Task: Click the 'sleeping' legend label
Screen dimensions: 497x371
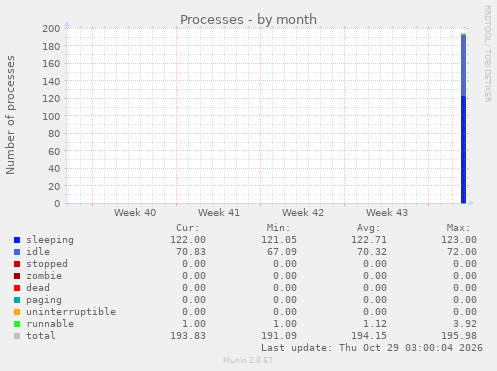Action: (50, 240)
